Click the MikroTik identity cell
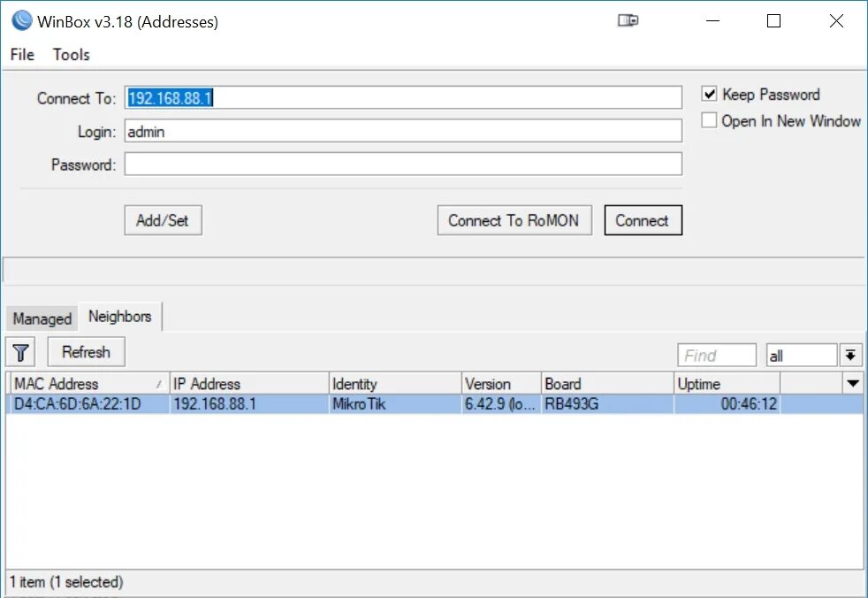The image size is (868, 598). click(x=395, y=404)
